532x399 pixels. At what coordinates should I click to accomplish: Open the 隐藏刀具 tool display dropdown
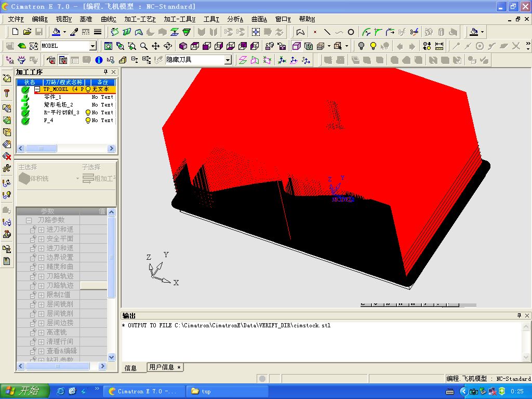point(228,60)
